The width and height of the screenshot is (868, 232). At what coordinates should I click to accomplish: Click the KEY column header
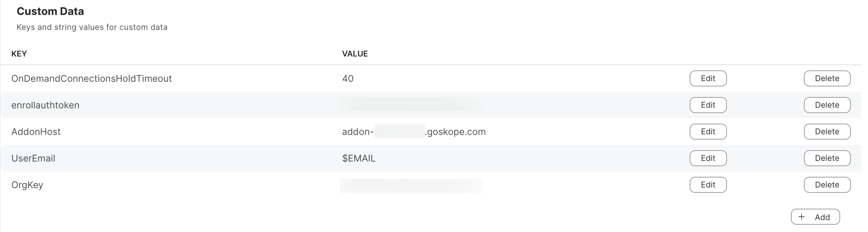(x=19, y=54)
